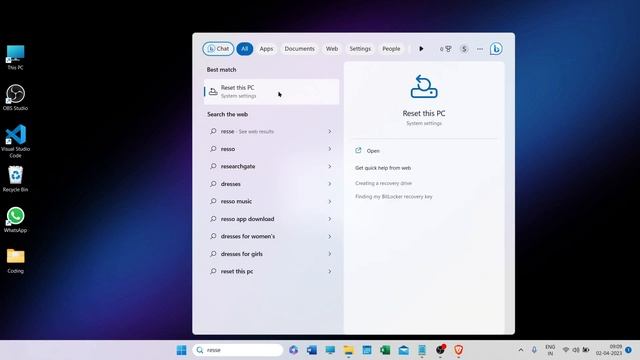
Task: Click the Windows Start button
Action: [x=181, y=350]
